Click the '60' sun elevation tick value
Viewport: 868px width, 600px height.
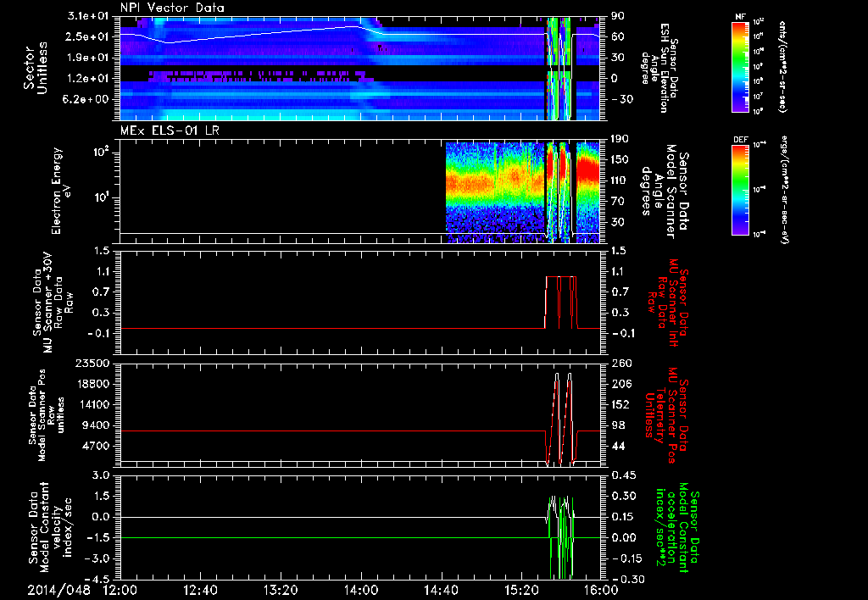[617, 36]
